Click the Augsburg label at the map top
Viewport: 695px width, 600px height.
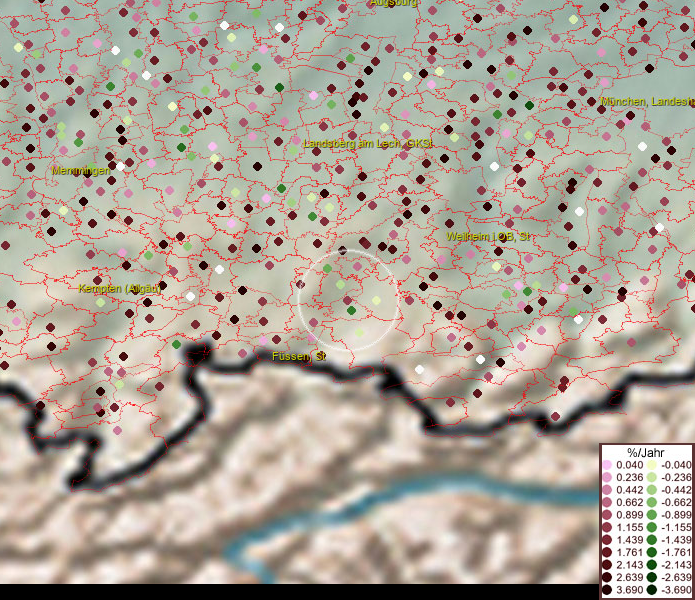tap(393, 3)
